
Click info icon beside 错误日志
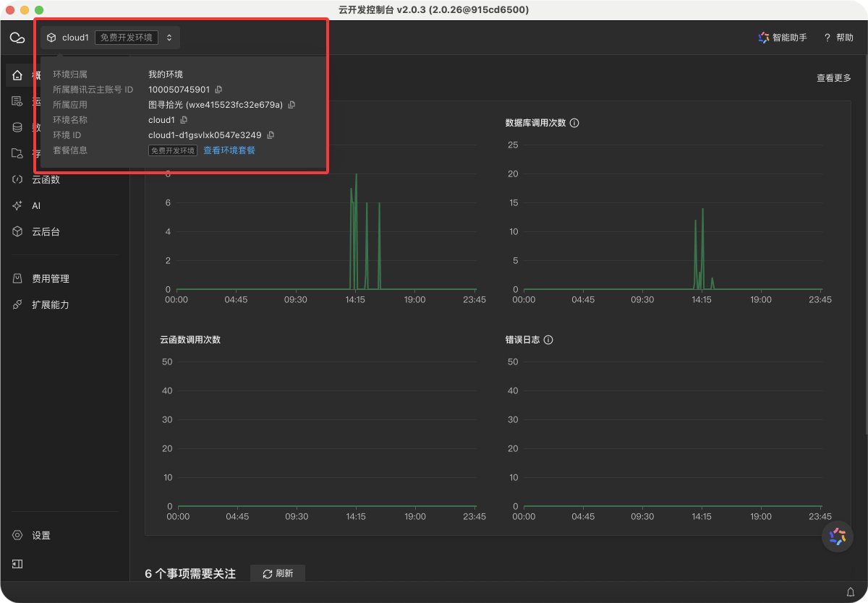[548, 340]
